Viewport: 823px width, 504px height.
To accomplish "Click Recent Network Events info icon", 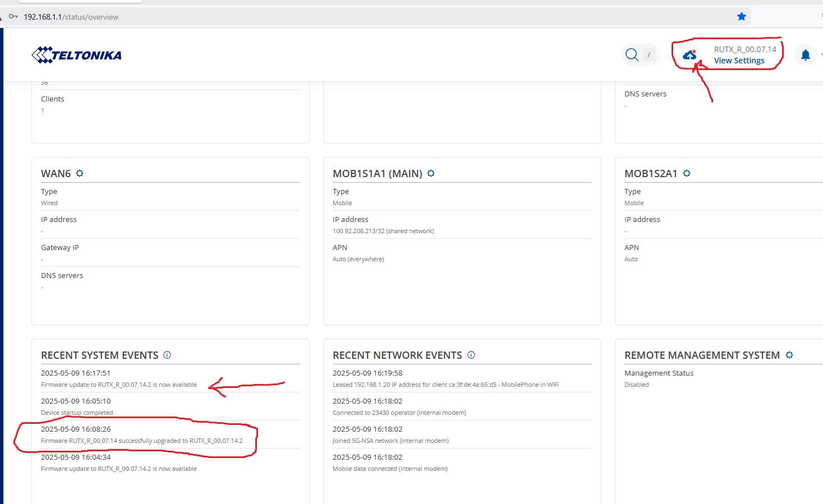I will 471,355.
